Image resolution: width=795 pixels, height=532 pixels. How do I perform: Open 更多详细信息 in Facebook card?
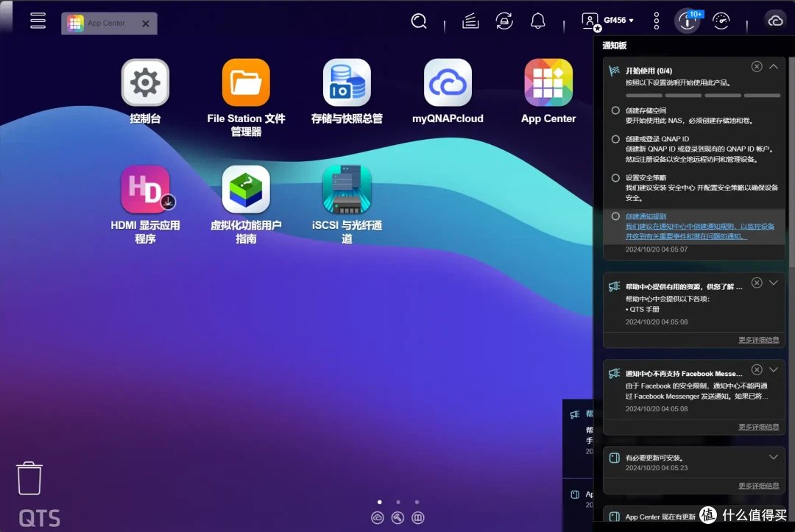(x=758, y=427)
